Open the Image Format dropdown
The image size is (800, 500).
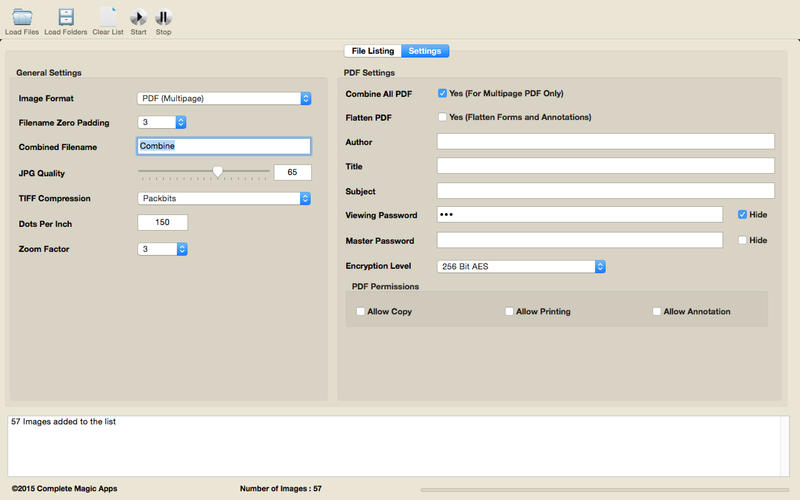click(x=224, y=98)
